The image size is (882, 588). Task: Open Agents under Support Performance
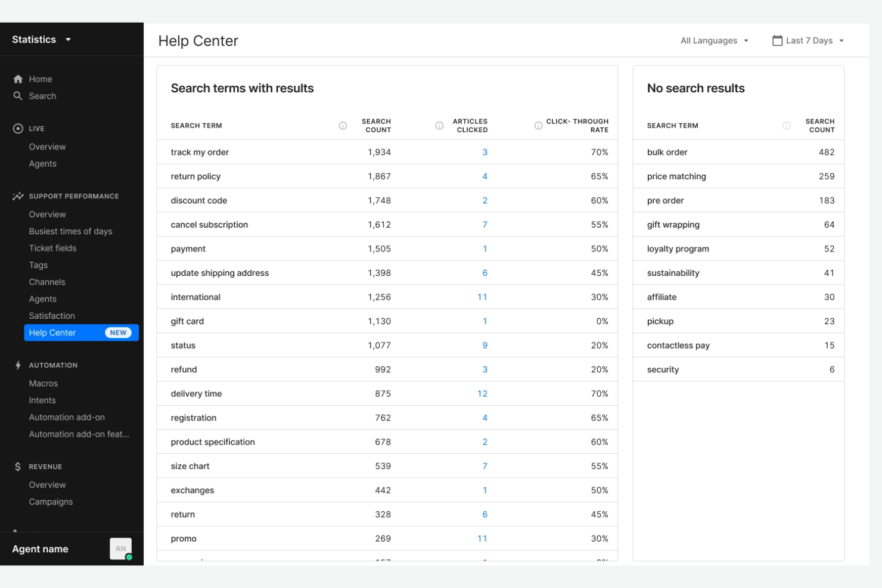43,299
